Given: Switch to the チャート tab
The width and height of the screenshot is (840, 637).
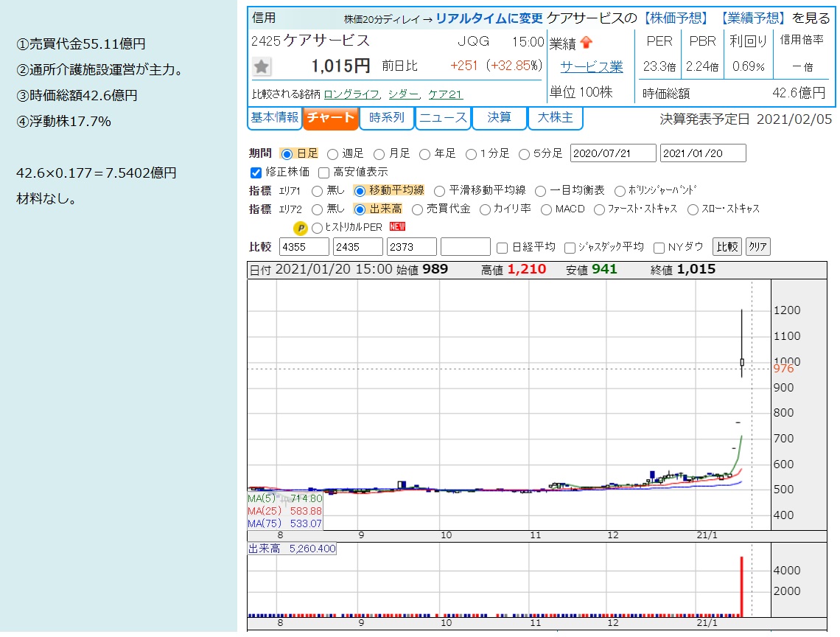Looking at the screenshot, I should 331,118.
